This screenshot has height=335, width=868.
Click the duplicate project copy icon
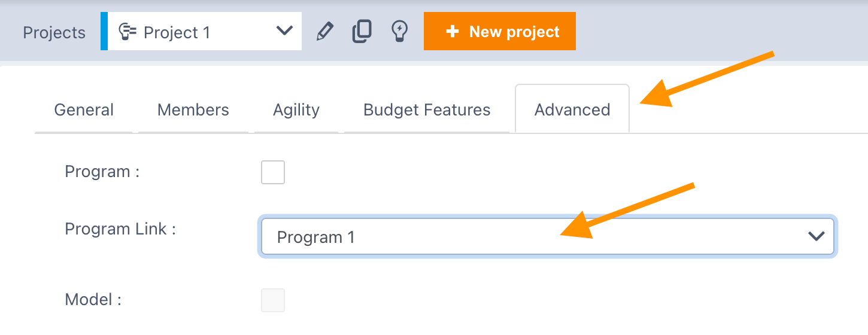point(362,31)
